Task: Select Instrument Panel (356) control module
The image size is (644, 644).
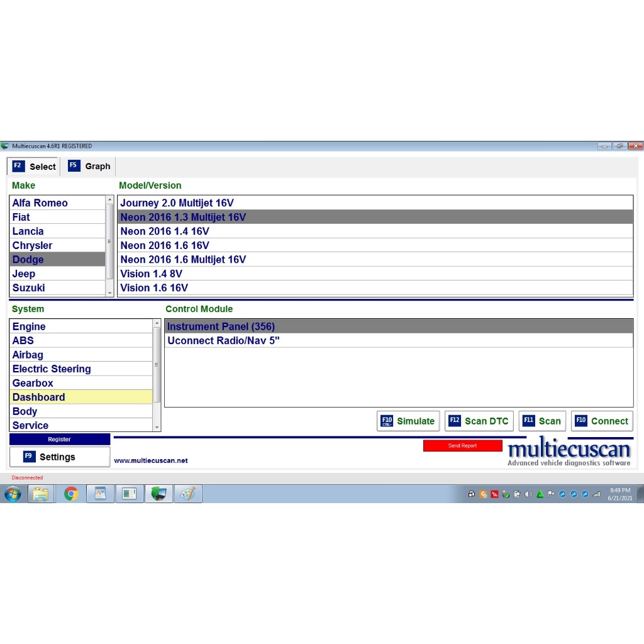Action: point(399,326)
